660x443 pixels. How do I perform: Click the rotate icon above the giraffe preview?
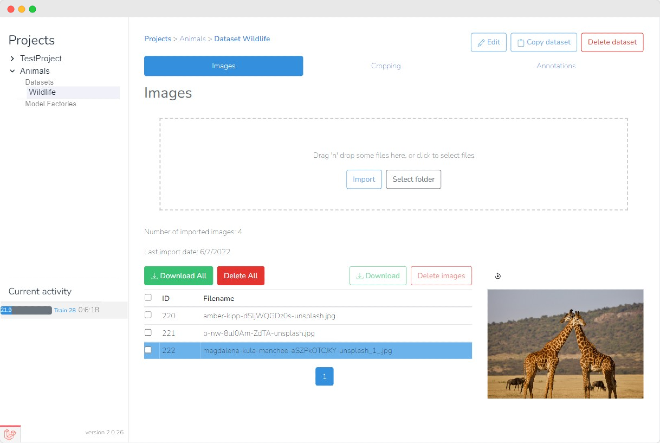point(498,276)
